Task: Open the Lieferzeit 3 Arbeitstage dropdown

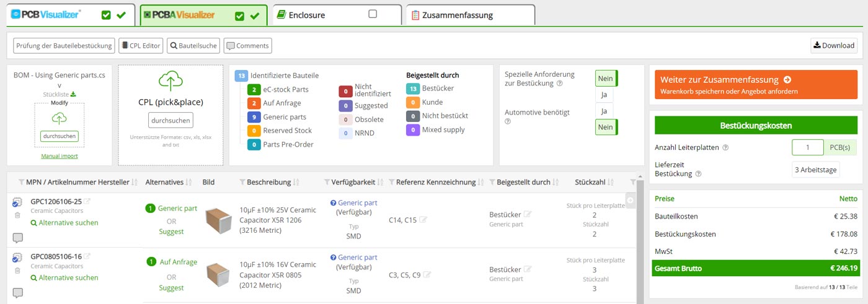Action: point(815,170)
